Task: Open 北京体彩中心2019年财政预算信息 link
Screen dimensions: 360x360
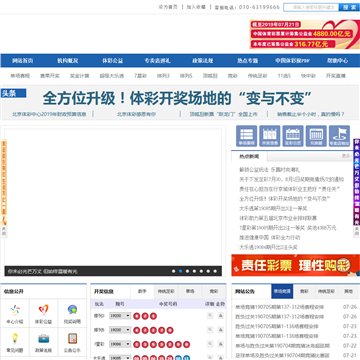Action: [x=49, y=114]
